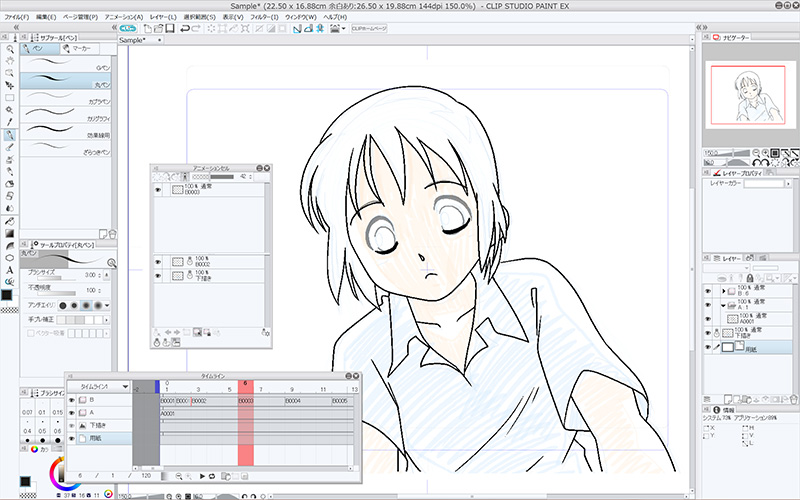This screenshot has height=500, width=800.
Task: Hide the 下描き track in the timeline
Action: click(x=71, y=425)
